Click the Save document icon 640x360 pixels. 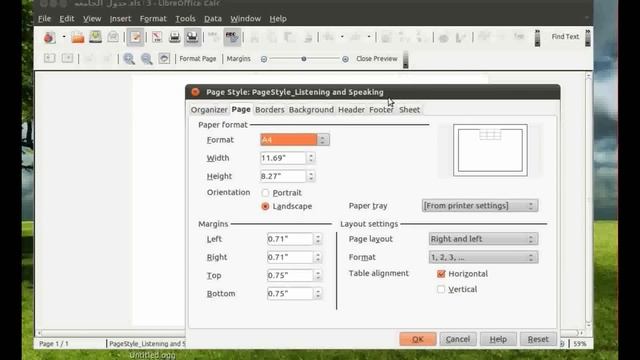coord(96,37)
